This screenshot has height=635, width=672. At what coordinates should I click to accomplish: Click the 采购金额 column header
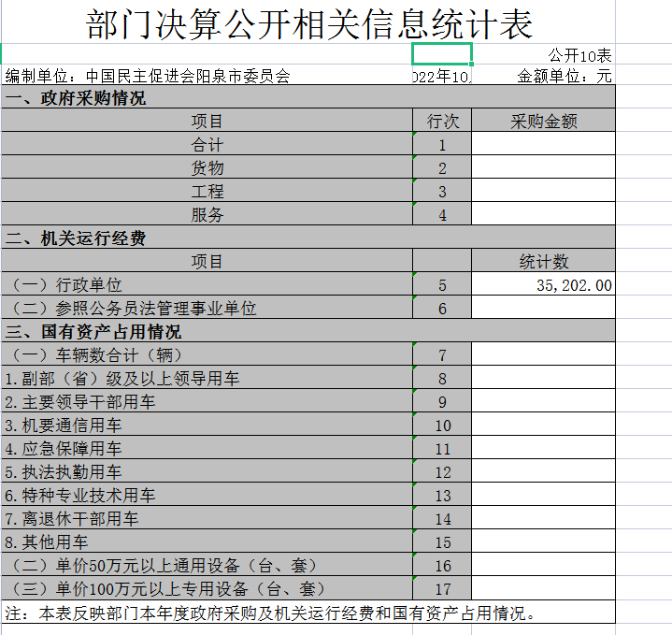tap(543, 121)
